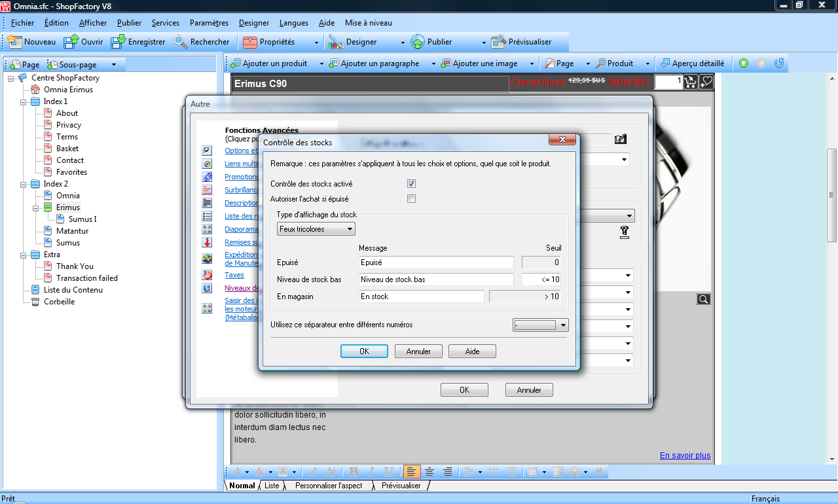The height and width of the screenshot is (504, 838).
Task: Click the Niveau de stock bas message field
Action: coord(436,279)
